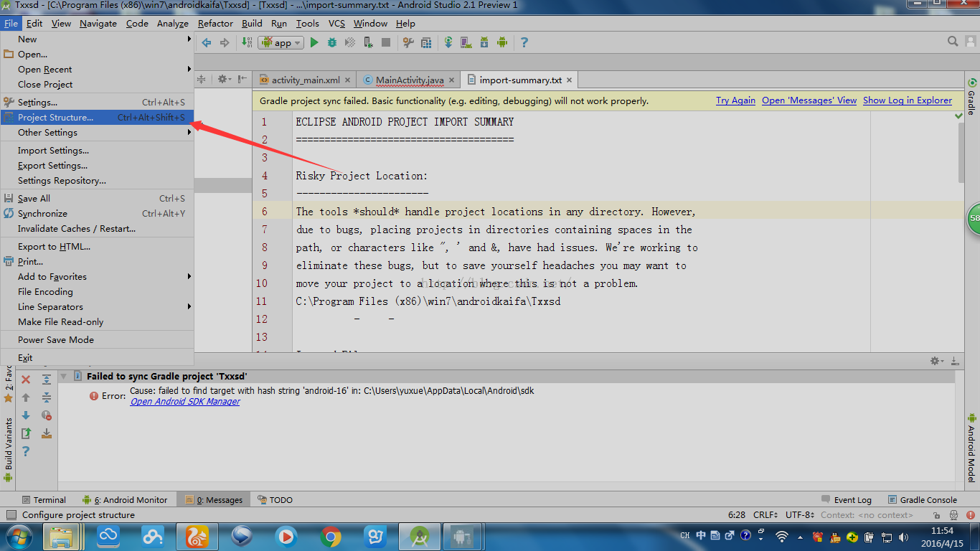The width and height of the screenshot is (980, 551).
Task: Start debugging with the green bug icon
Action: (x=332, y=43)
